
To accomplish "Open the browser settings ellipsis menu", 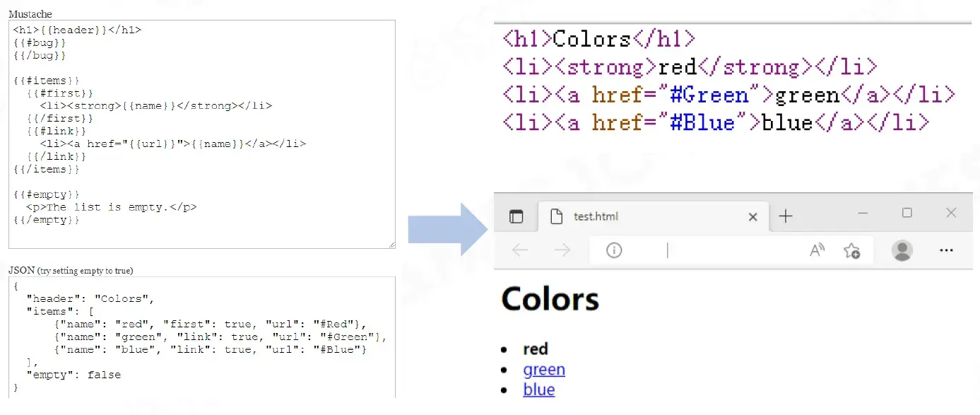I will pyautogui.click(x=947, y=250).
